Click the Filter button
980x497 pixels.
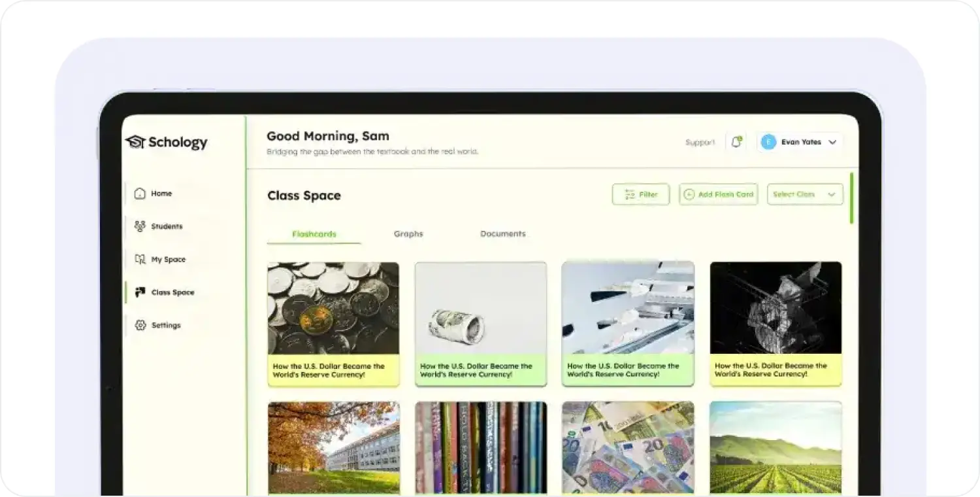pyautogui.click(x=641, y=194)
